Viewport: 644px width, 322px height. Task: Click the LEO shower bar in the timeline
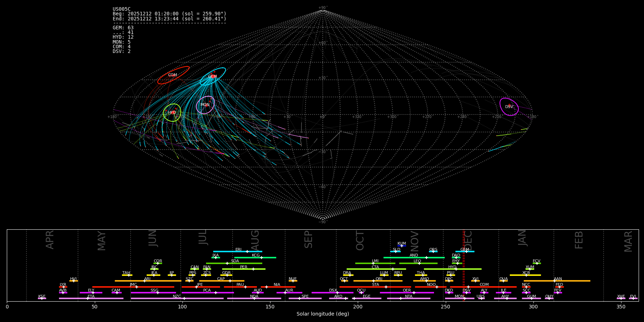418,263
